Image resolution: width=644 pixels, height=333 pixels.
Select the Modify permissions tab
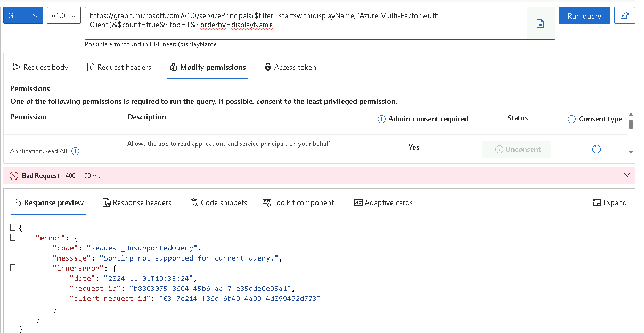[x=208, y=67]
